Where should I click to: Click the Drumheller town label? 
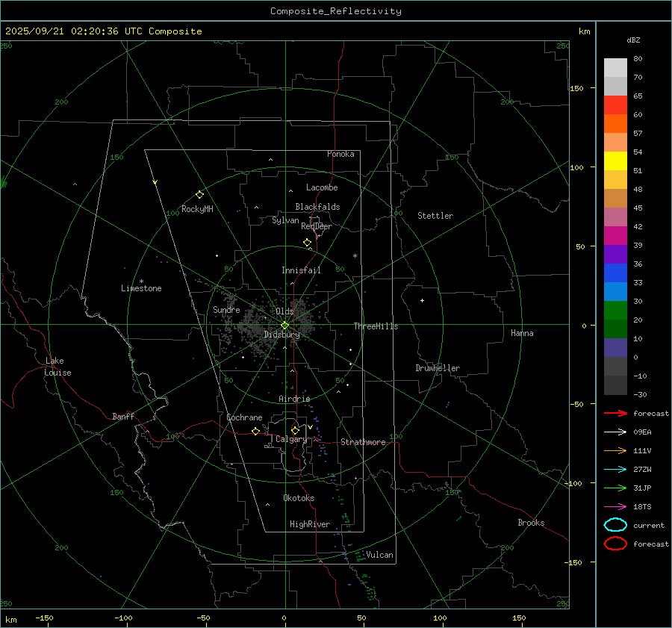pos(438,368)
